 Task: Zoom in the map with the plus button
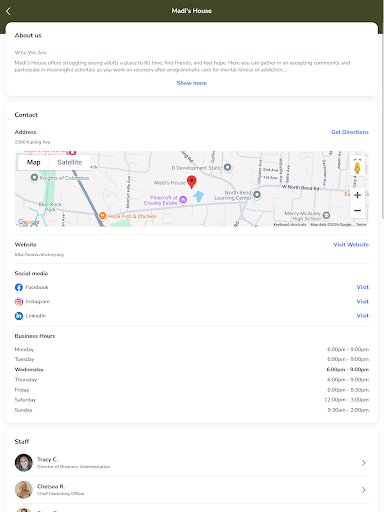(x=357, y=195)
